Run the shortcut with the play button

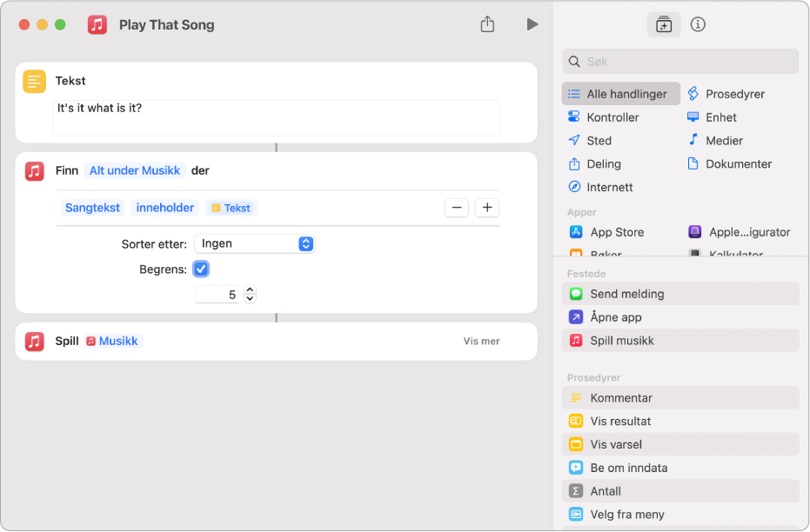click(x=532, y=24)
